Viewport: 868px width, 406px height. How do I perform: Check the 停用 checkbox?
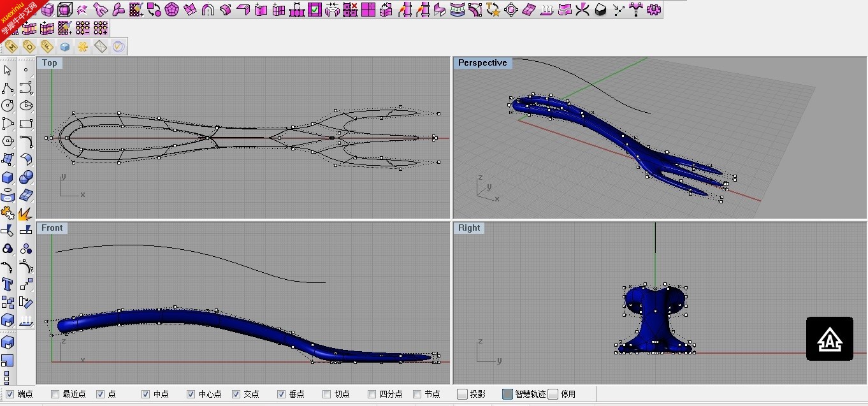553,394
